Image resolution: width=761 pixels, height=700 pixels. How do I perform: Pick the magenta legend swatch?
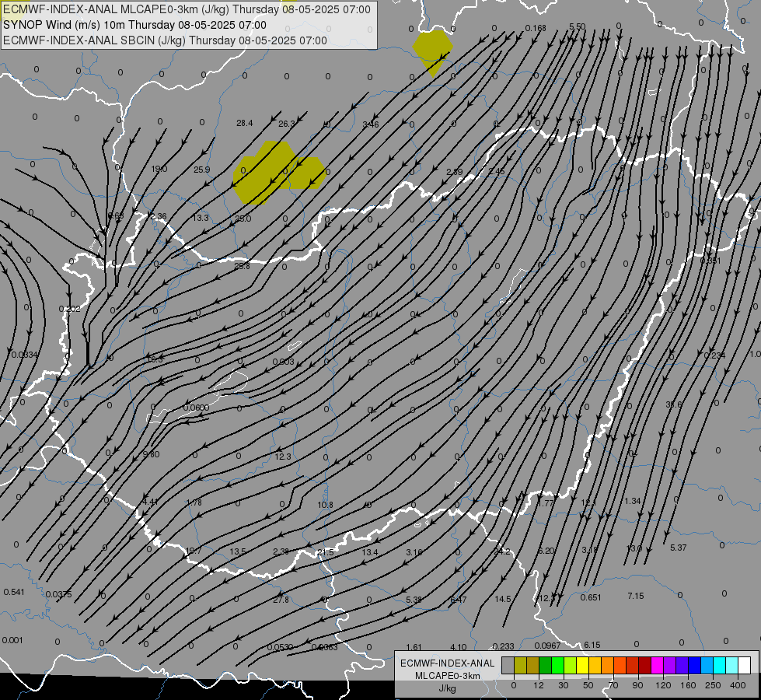pyautogui.click(x=657, y=666)
